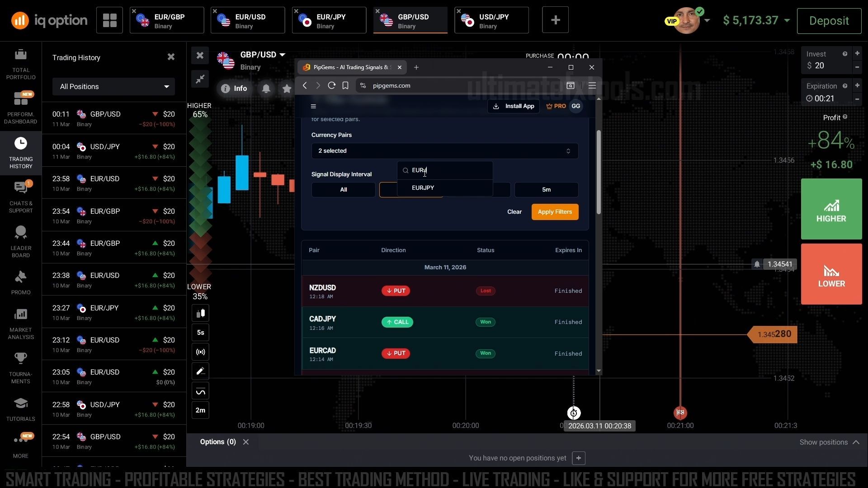This screenshot has height=488, width=868.
Task: Select the 5m signal interval
Action: (546, 190)
